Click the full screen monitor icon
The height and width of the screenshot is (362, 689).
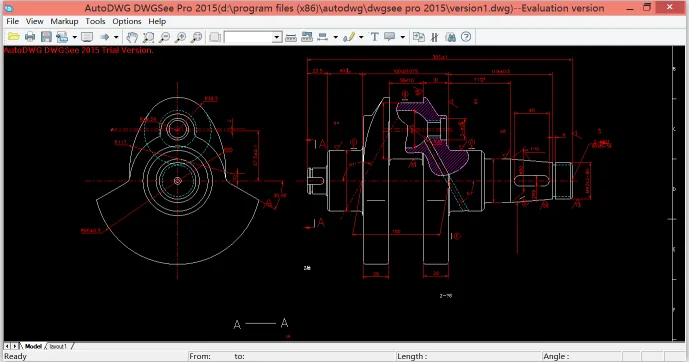click(87, 37)
